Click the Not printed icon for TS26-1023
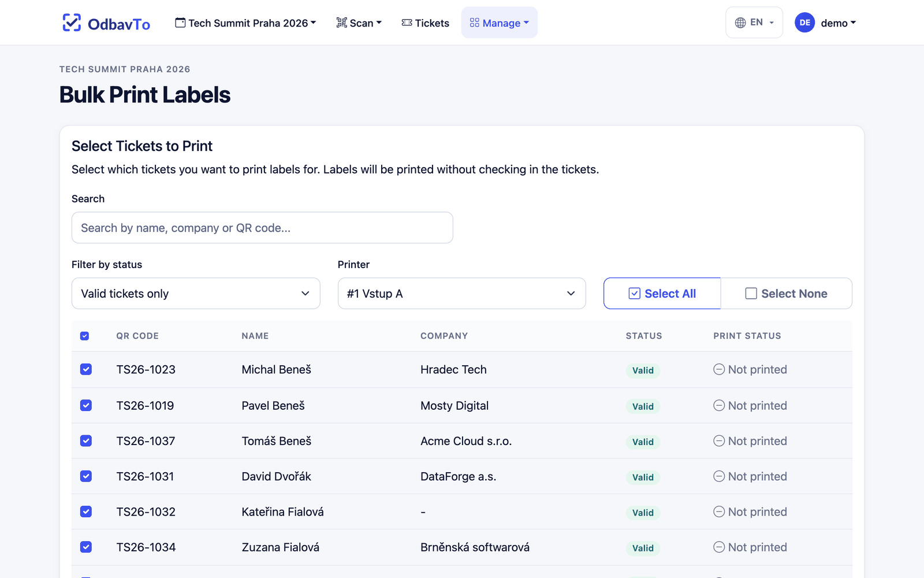The height and width of the screenshot is (578, 924). [719, 369]
